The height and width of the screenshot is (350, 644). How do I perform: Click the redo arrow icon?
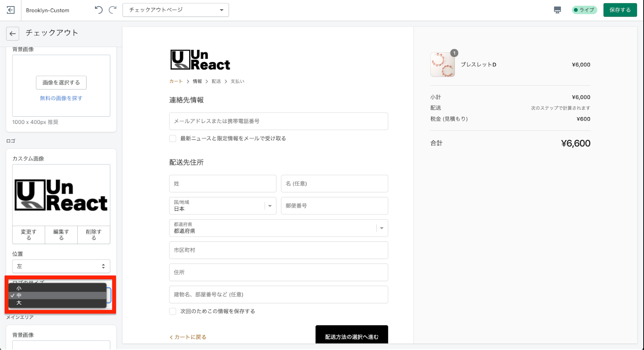pos(113,10)
